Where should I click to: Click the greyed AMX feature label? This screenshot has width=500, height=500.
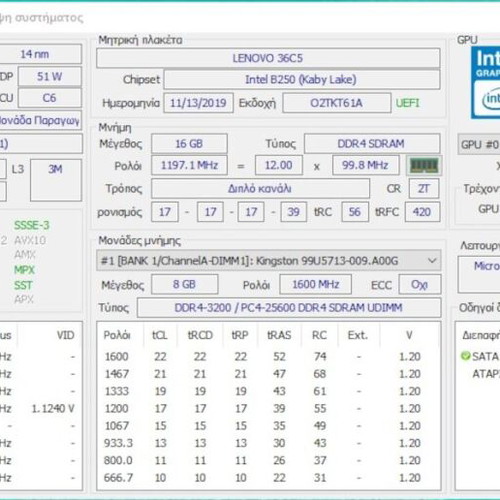25,255
